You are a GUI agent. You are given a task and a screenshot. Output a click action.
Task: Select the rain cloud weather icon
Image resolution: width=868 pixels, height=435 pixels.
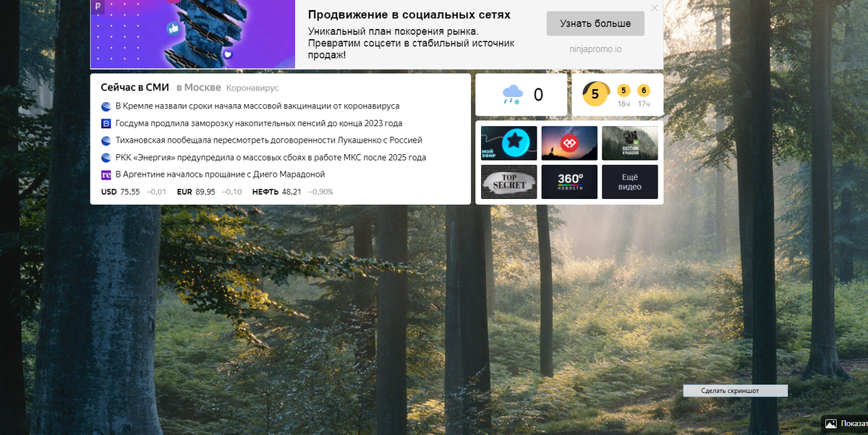(x=514, y=93)
